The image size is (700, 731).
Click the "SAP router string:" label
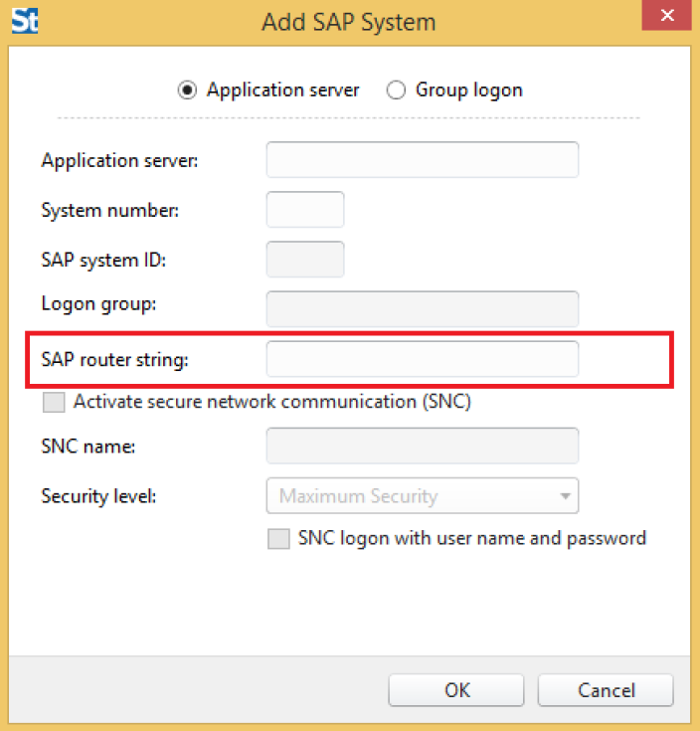click(114, 359)
